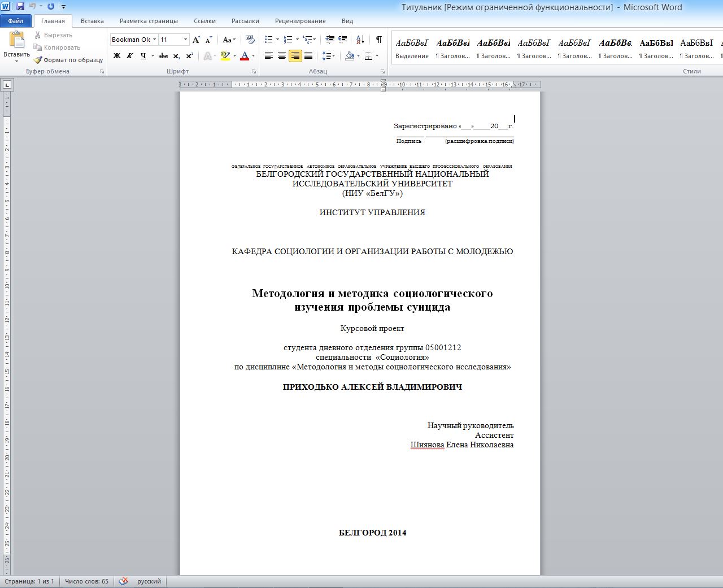
Task: Open the Буфер обмена dialog launcher
Action: click(102, 72)
